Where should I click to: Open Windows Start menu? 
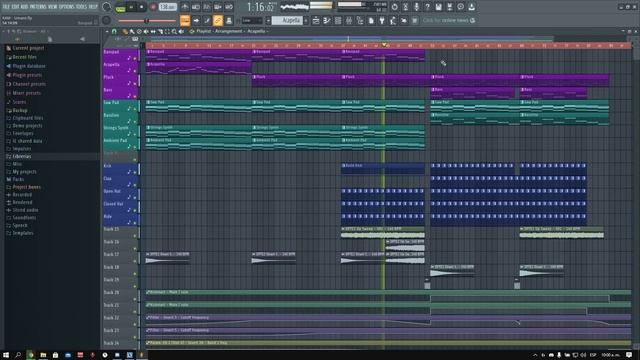click(6, 355)
